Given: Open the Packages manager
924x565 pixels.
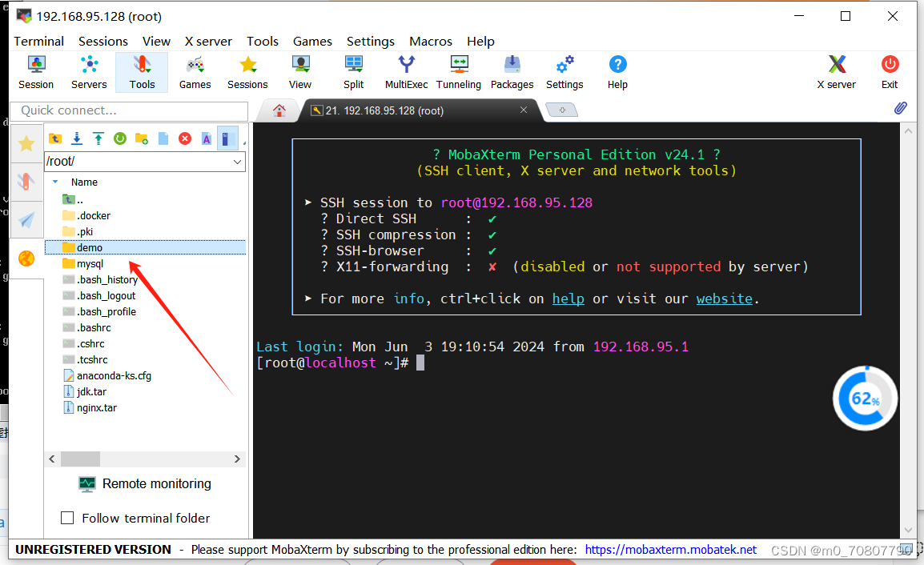Looking at the screenshot, I should [x=512, y=72].
